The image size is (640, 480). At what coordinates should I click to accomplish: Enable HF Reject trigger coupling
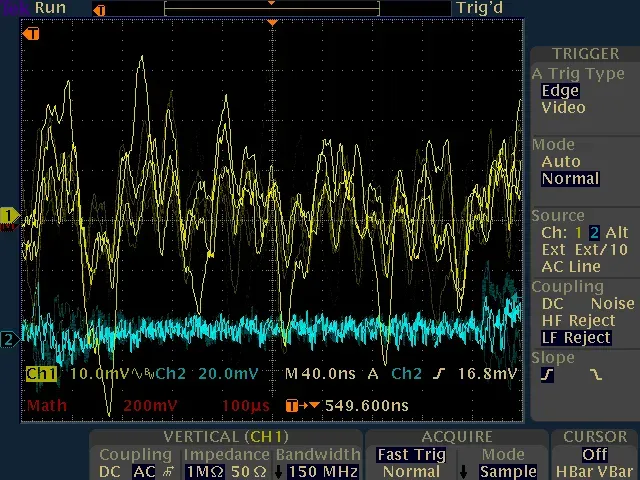[577, 320]
